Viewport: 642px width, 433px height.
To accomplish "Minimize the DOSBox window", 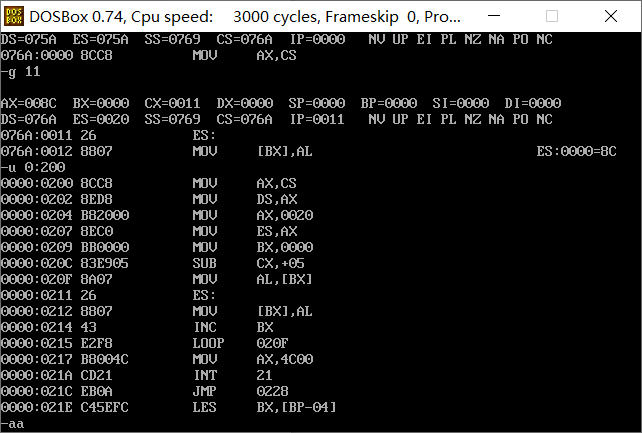I will 494,16.
